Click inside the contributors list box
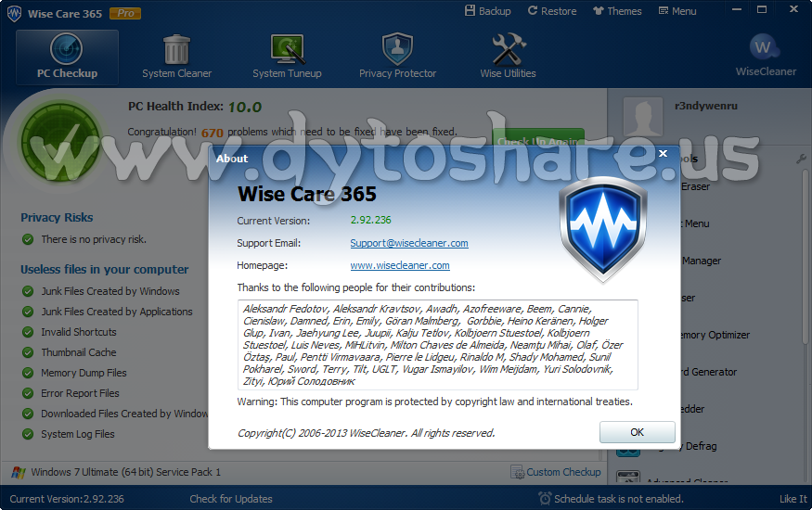Screen dimensions: 812x510 click(x=438, y=345)
